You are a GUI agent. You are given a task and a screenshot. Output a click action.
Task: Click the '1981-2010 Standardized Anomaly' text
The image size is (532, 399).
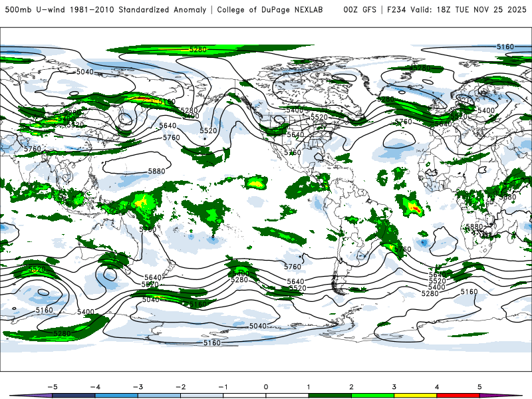coord(138,9)
